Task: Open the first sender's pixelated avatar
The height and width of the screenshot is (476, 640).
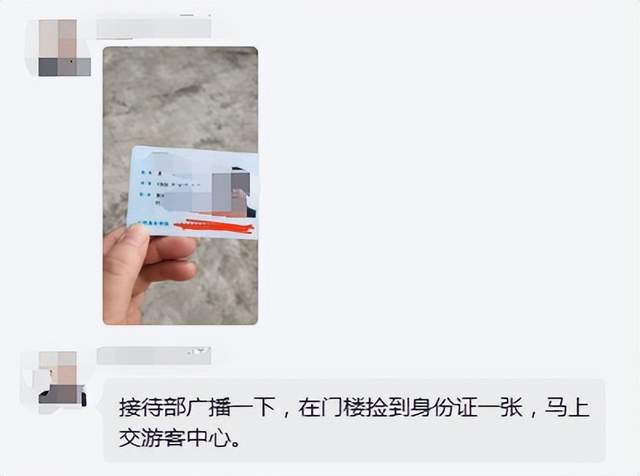Action: pos(64,48)
